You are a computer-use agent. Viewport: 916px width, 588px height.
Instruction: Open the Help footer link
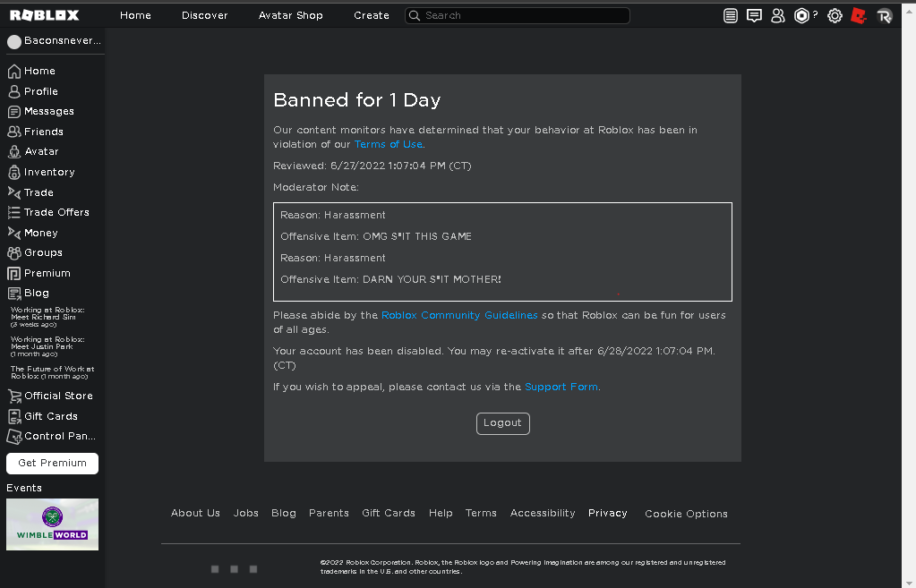(441, 513)
